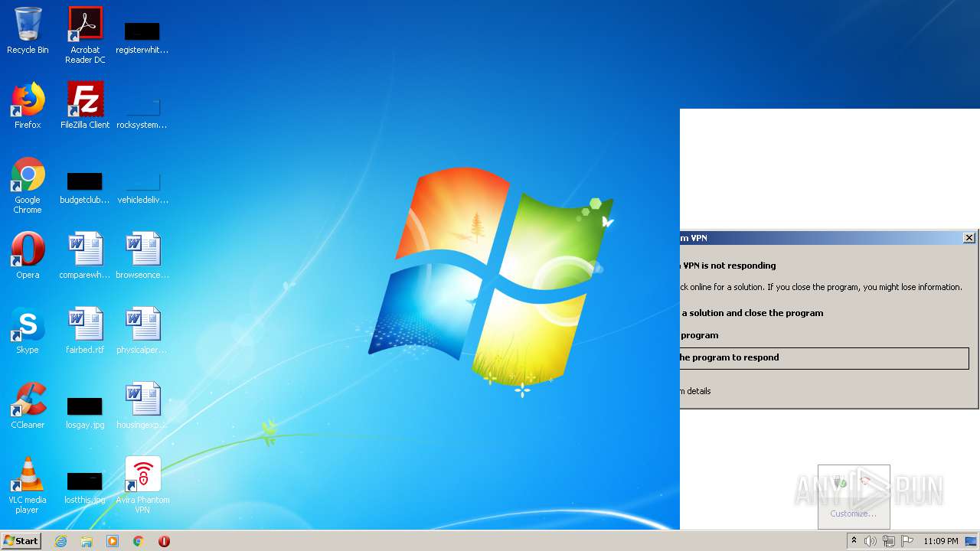Viewport: 980px width, 551px height.
Task: Select the fairbed.rtf document
Action: [85, 331]
